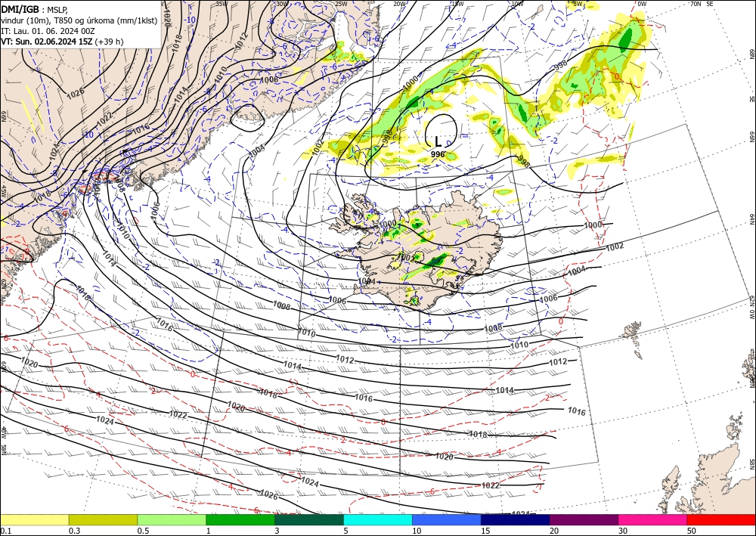Click the navy 15–20 mm legend swatch

pyautogui.click(x=515, y=519)
